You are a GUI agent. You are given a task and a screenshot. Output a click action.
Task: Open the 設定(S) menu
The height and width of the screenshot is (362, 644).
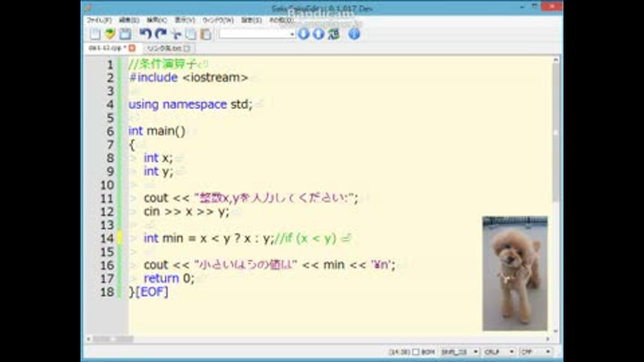point(252,19)
